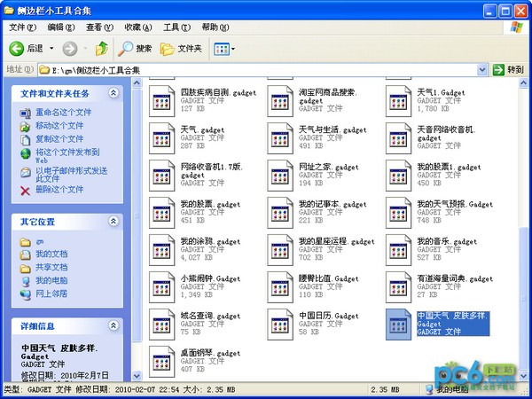
Task: Click 将这个文件发布到 Web link
Action: click(x=67, y=155)
